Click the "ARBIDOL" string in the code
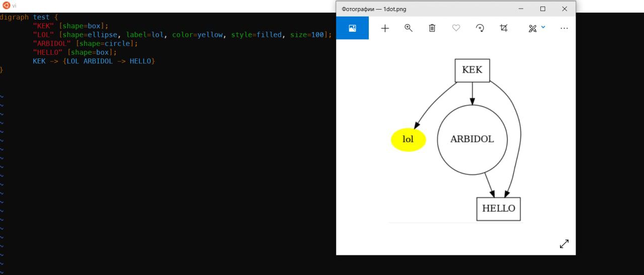This screenshot has height=275, width=644. point(52,43)
